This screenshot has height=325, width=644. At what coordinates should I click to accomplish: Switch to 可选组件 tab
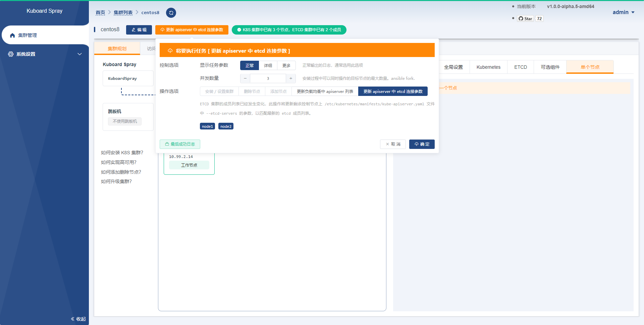tap(550, 67)
